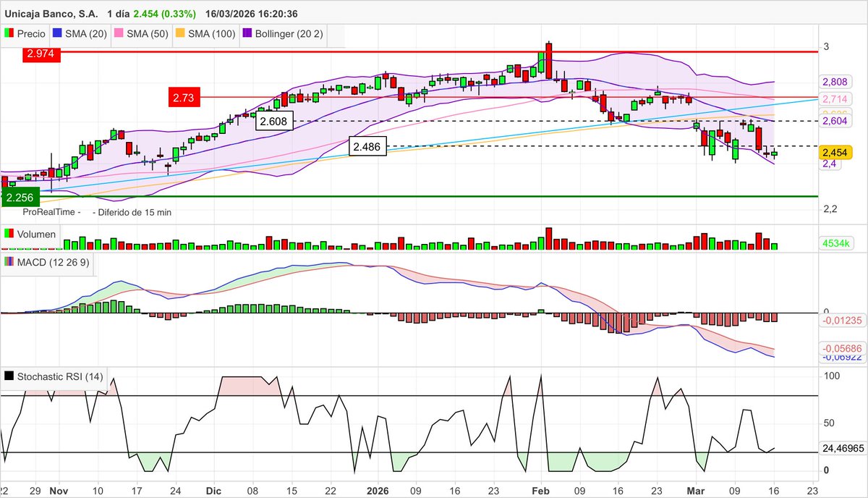The width and height of the screenshot is (868, 498).
Task: Click the 100 level on Stochastic axis
Action: tap(830, 376)
